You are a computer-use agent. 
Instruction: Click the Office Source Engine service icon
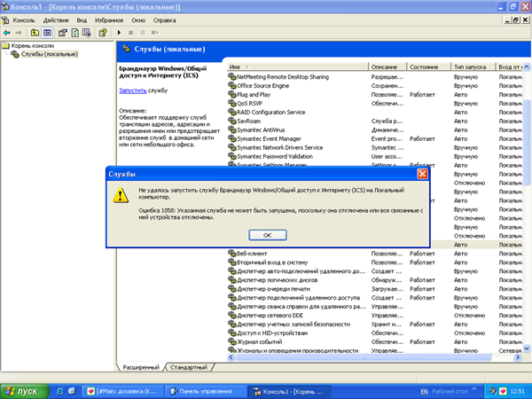232,85
